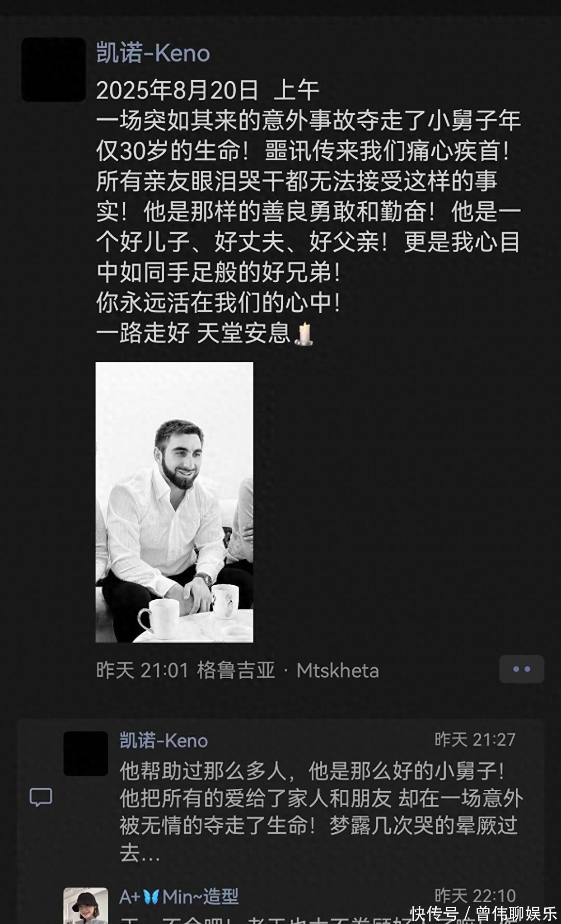Open 凯诺-Keno profile from post header
The height and width of the screenshot is (924, 561).
[153, 53]
